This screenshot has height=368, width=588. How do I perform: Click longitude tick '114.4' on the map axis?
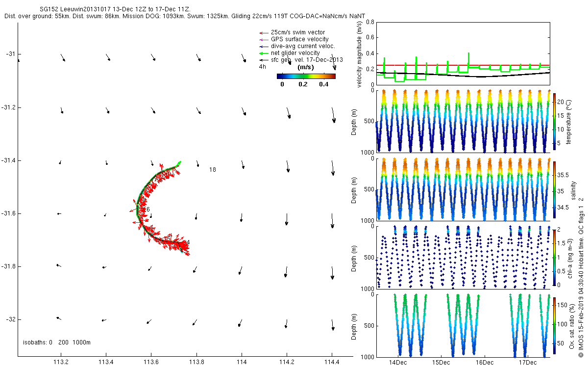[332, 362]
